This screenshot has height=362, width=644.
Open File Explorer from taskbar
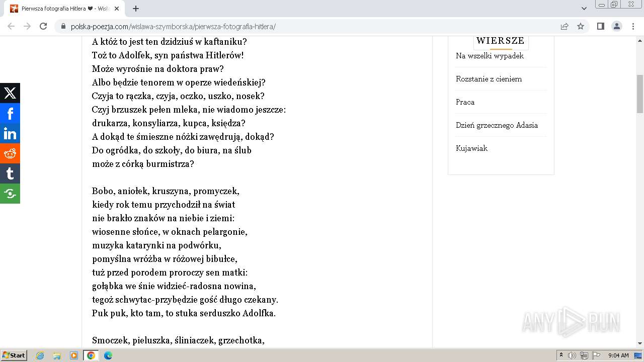click(57, 355)
